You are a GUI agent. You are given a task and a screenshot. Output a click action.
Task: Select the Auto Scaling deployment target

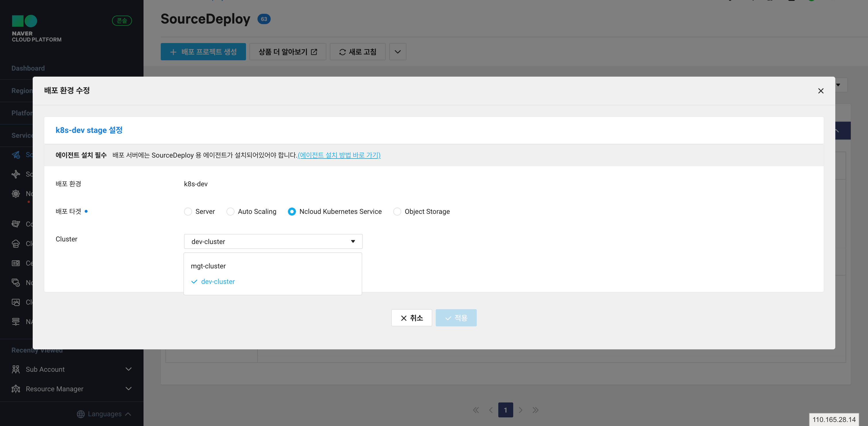(x=230, y=211)
